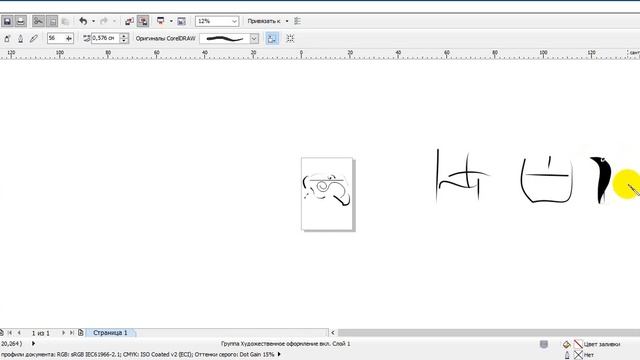Go to the last page arrow

(72, 333)
